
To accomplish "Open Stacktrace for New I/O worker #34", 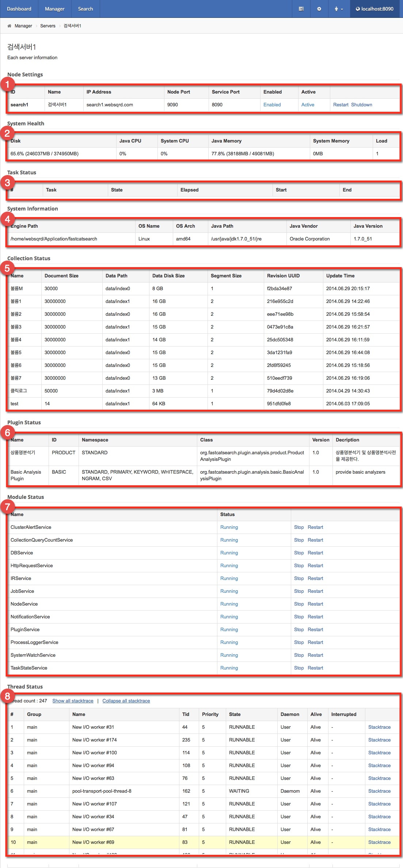I will point(379,817).
